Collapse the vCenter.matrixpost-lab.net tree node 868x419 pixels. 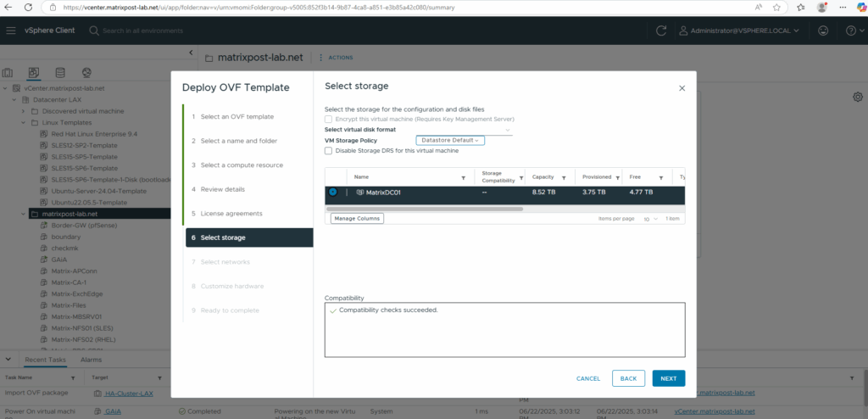(x=5, y=88)
